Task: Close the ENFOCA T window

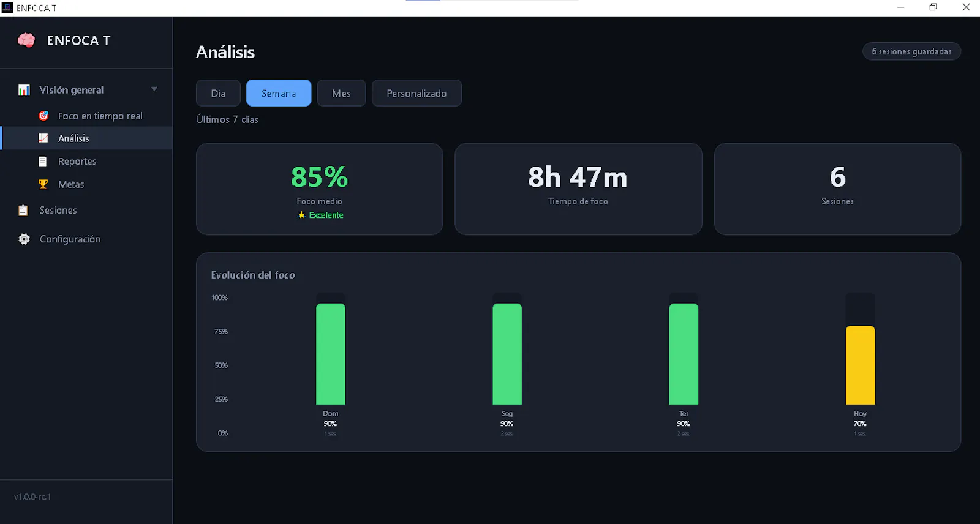Action: click(x=966, y=7)
